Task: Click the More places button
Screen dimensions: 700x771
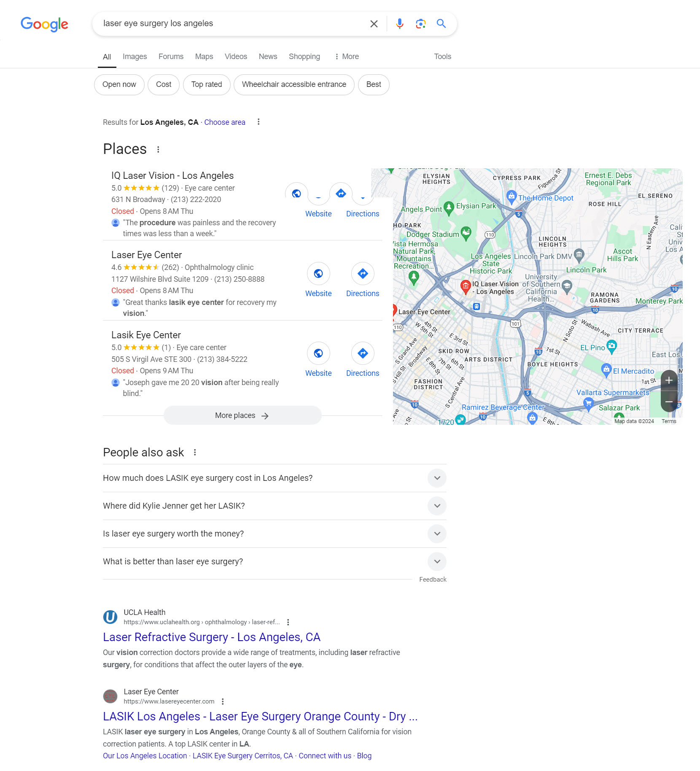Action: (242, 415)
